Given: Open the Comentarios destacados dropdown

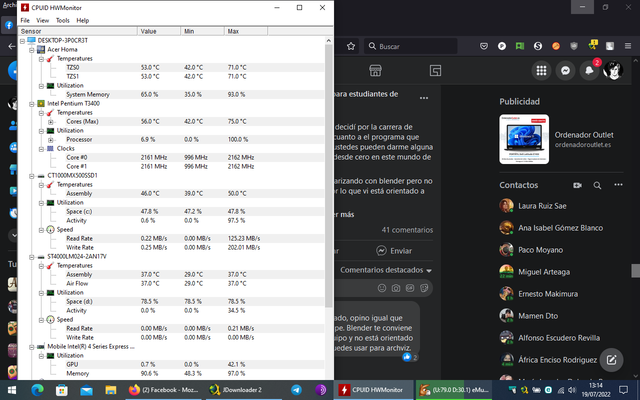Looking at the screenshot, I should point(386,270).
